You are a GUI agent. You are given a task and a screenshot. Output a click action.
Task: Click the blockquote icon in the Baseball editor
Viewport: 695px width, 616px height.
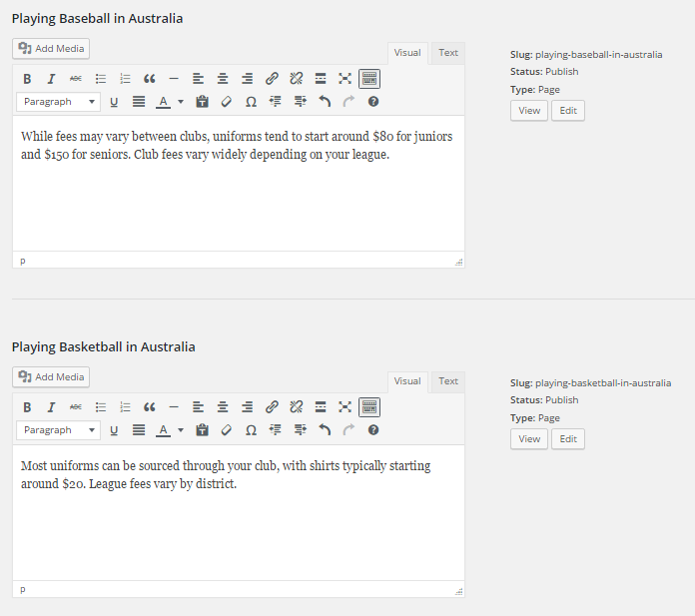pyautogui.click(x=150, y=79)
